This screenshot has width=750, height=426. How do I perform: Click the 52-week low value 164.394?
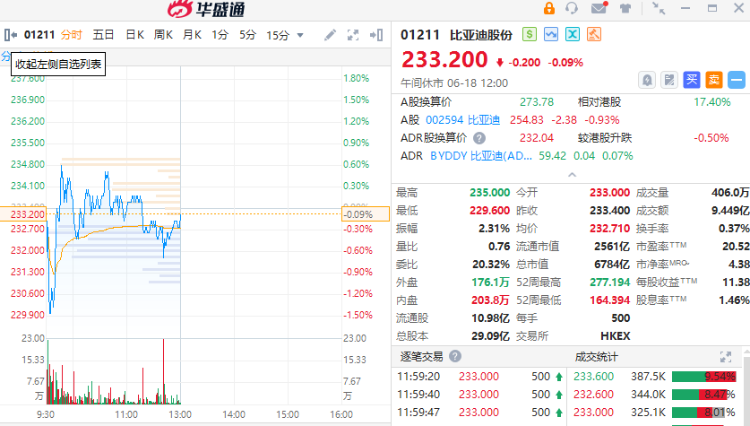pyautogui.click(x=610, y=300)
